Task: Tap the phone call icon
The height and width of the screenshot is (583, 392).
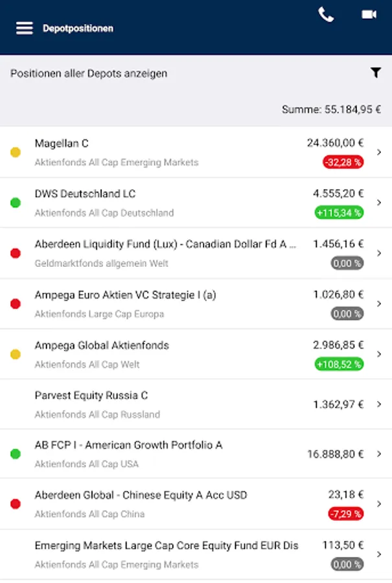Action: (326, 15)
